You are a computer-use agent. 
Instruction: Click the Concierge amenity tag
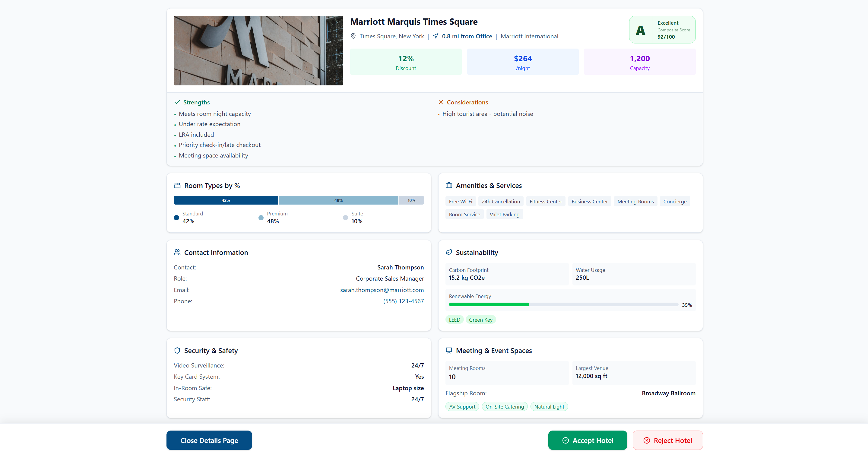[675, 201]
